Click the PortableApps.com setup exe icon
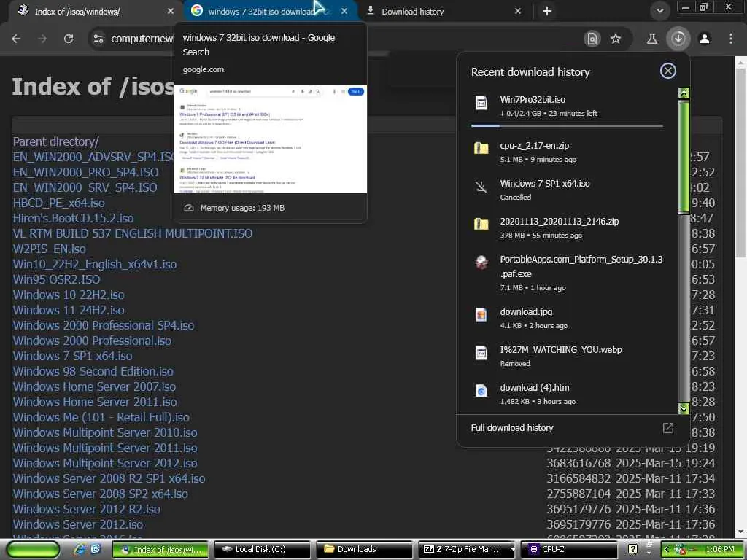The image size is (747, 560). (x=481, y=262)
